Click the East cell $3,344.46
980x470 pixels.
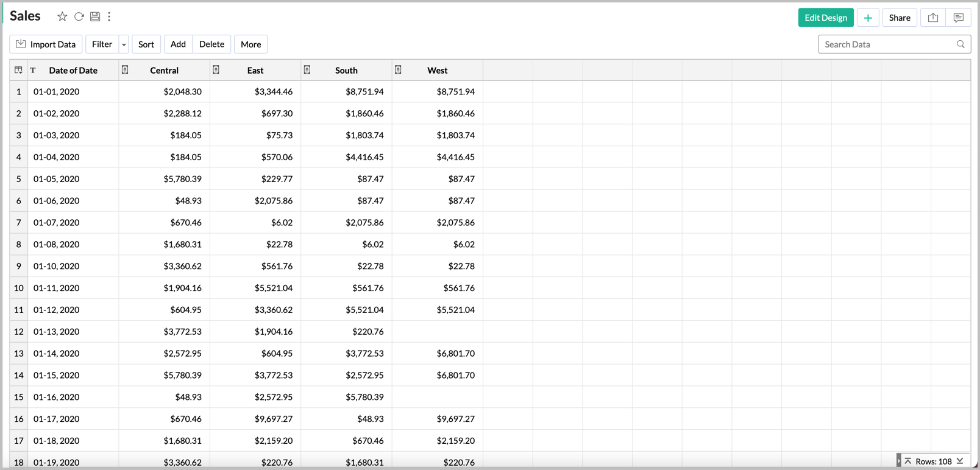click(x=255, y=92)
